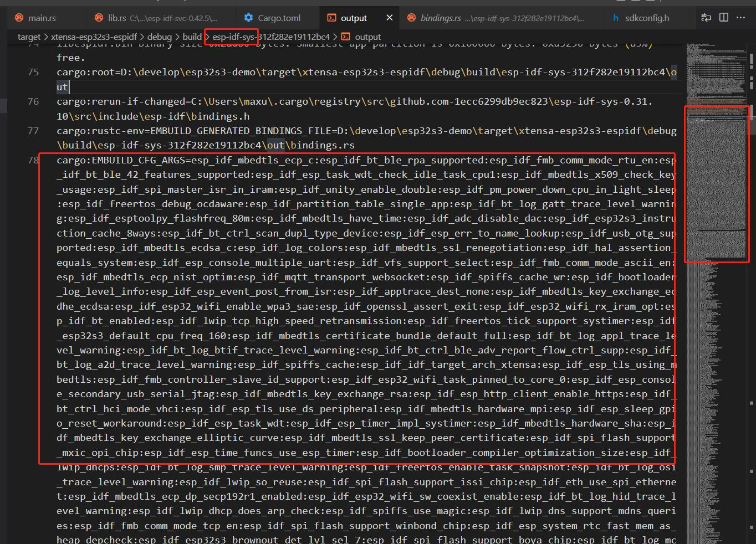Screen dimensions: 756x544
Task: Click the Cargo.toml gear icon
Action: pyautogui.click(x=248, y=18)
